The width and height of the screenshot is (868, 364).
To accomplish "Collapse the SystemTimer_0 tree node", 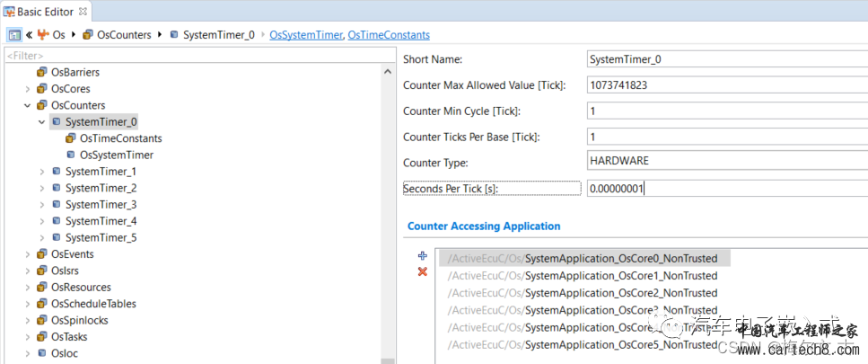I will click(41, 122).
